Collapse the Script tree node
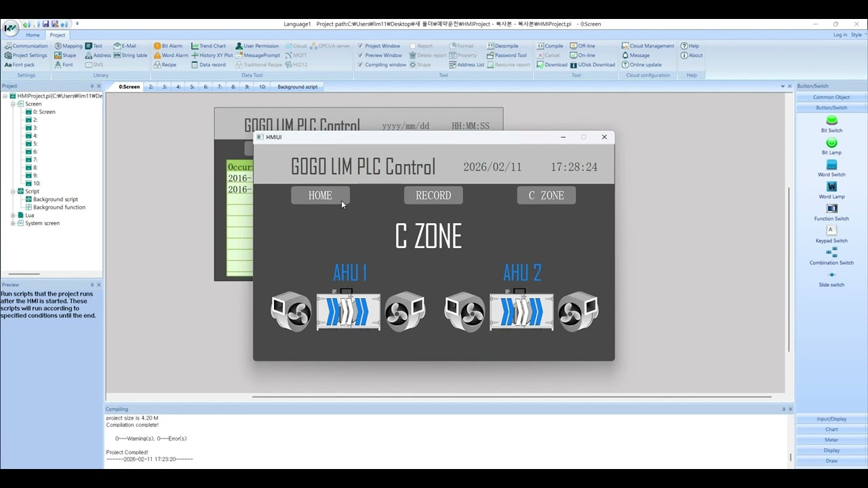 coord(13,192)
